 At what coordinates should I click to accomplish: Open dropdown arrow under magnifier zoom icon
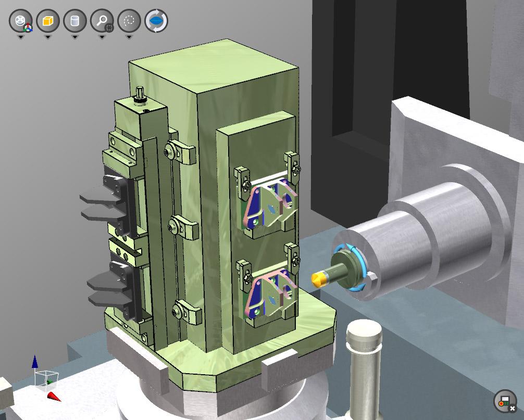click(x=102, y=37)
